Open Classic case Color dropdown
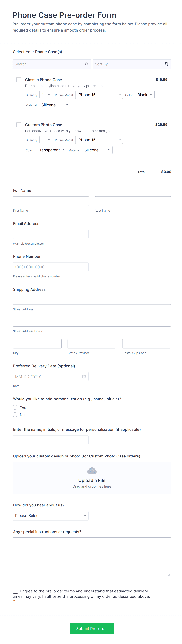This screenshot has height=644, width=182. (145, 95)
